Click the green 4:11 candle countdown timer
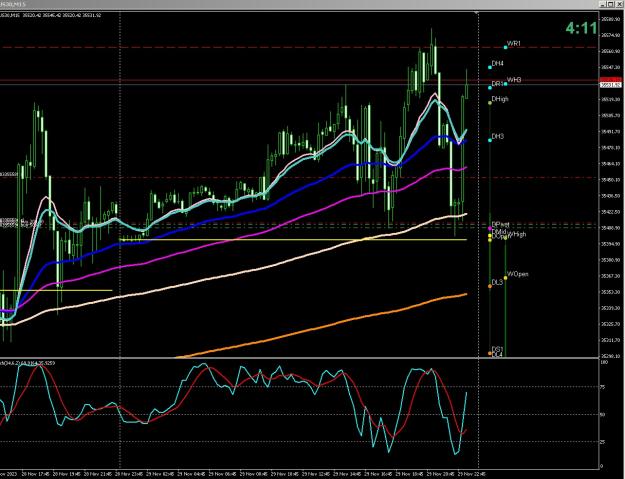Screen dimensions: 625x479 tap(582, 28)
